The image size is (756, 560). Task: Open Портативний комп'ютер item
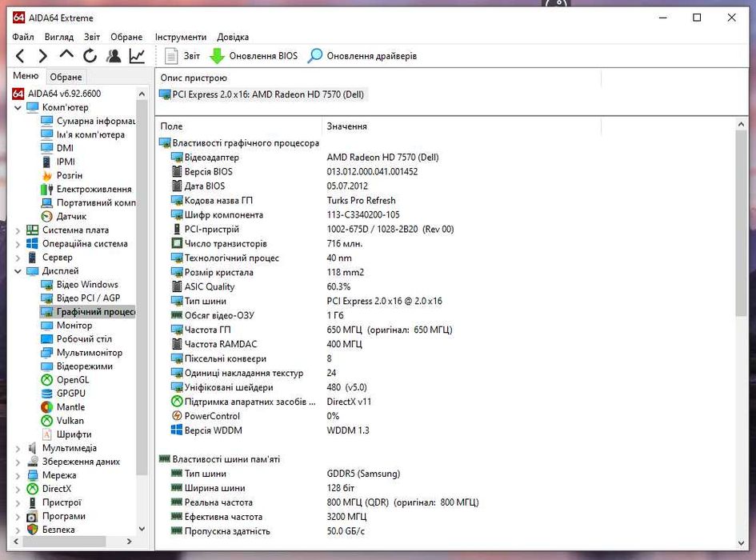(x=88, y=202)
